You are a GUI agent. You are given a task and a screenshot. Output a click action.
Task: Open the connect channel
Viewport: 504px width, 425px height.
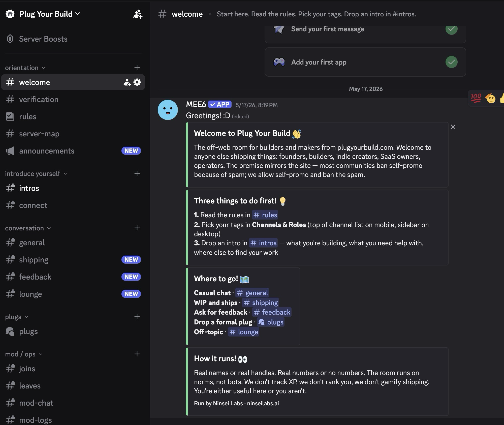point(73,205)
